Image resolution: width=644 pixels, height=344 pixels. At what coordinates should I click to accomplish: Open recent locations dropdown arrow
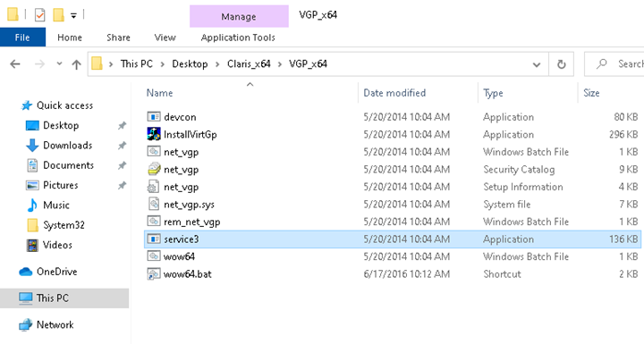(x=59, y=64)
